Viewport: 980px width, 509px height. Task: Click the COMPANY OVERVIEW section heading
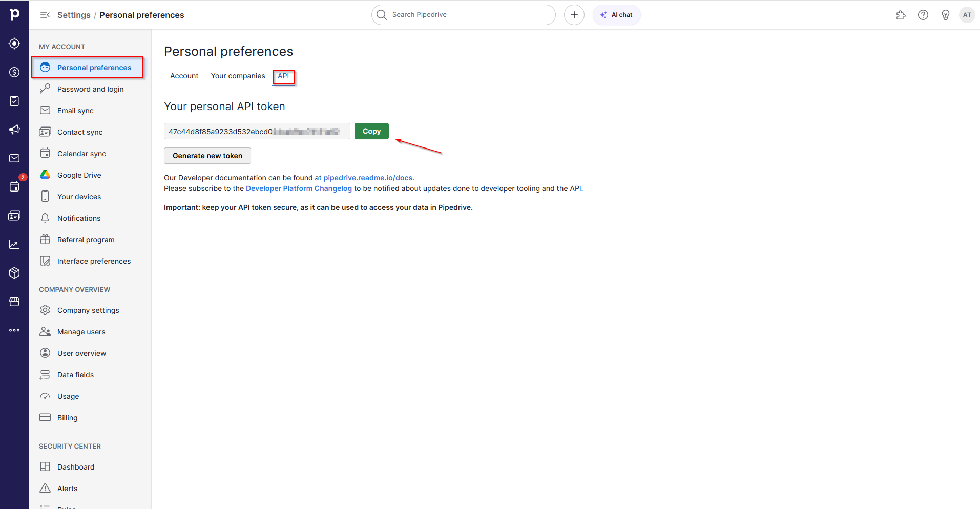75,289
